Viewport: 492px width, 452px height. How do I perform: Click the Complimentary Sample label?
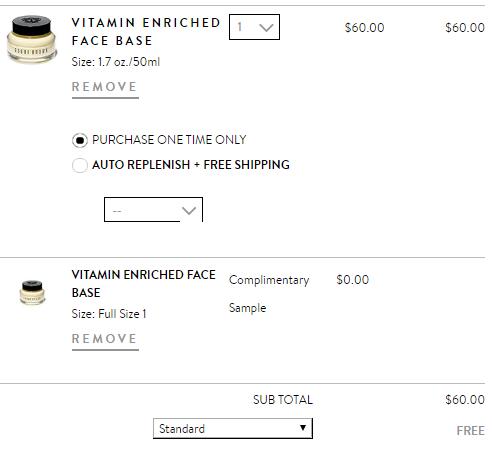[269, 294]
